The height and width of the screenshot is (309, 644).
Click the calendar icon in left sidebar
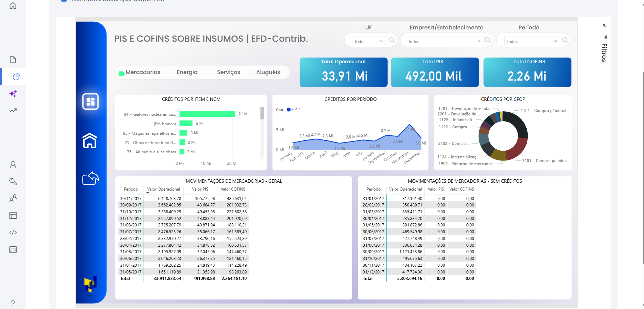click(13, 249)
